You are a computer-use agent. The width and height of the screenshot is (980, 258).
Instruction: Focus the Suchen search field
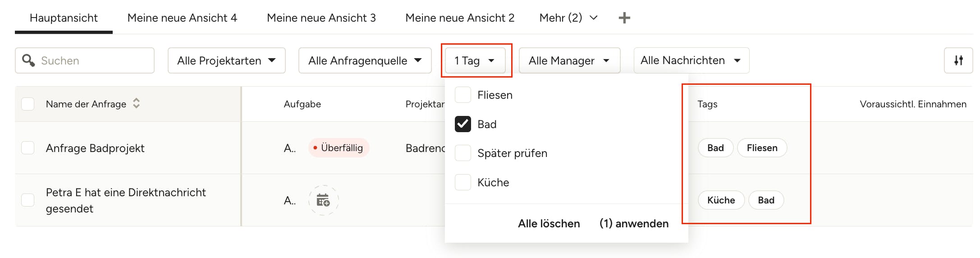pos(85,60)
